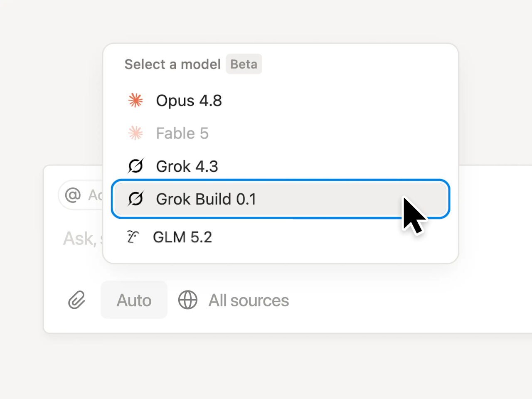The image size is (532, 399).
Task: Click the @ mention icon
Action: (73, 195)
